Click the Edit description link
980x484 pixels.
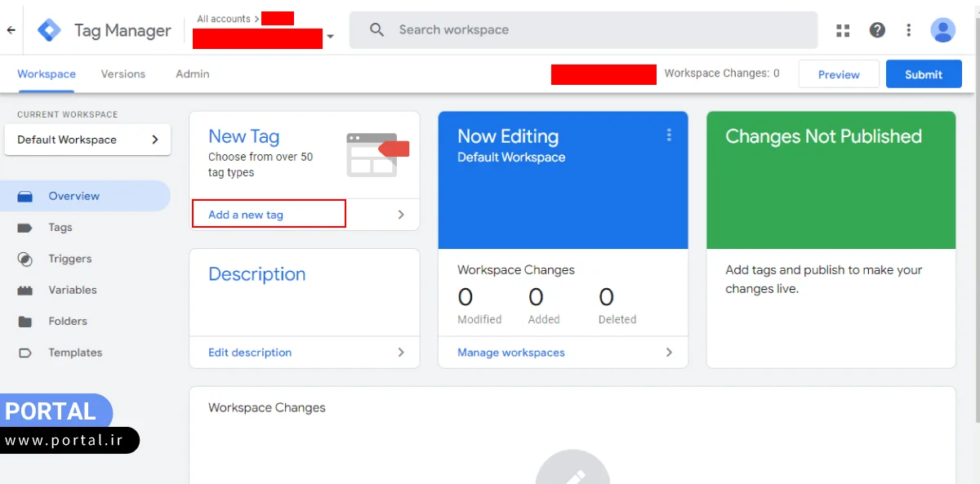[x=250, y=353]
